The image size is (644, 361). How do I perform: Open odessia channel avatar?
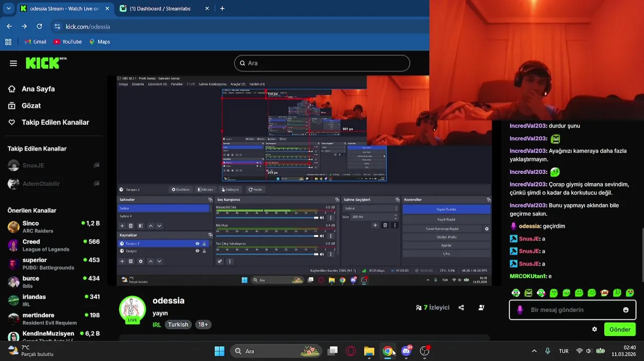(x=133, y=309)
